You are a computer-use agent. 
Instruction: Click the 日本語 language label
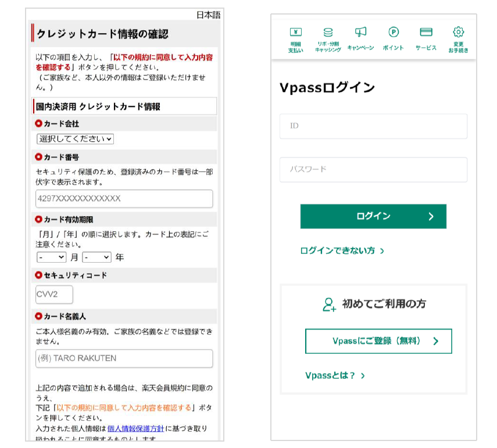(208, 15)
